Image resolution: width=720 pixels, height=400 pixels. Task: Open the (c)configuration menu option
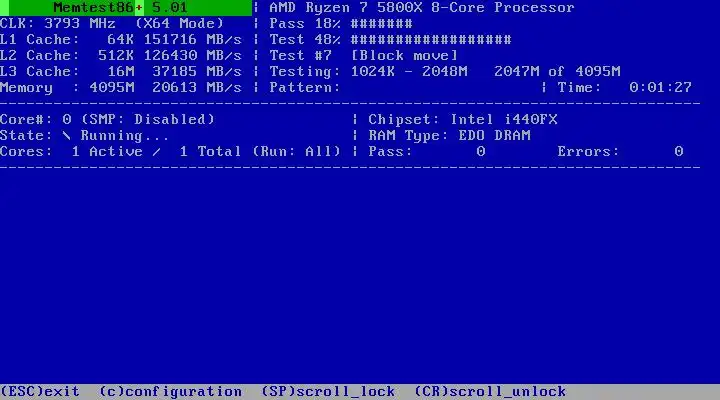pyautogui.click(x=170, y=392)
